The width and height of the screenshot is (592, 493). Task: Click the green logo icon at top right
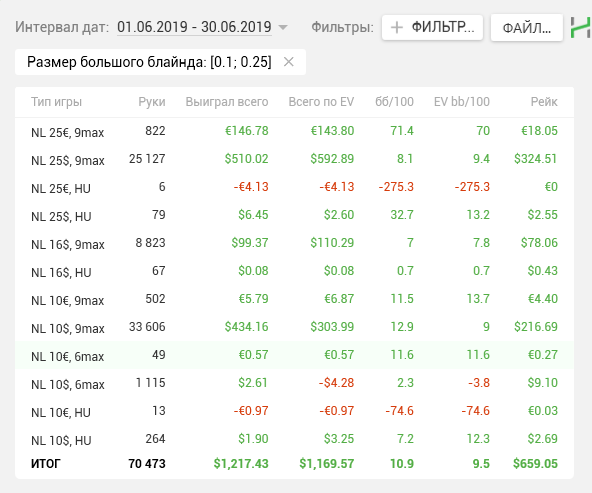[x=581, y=27]
